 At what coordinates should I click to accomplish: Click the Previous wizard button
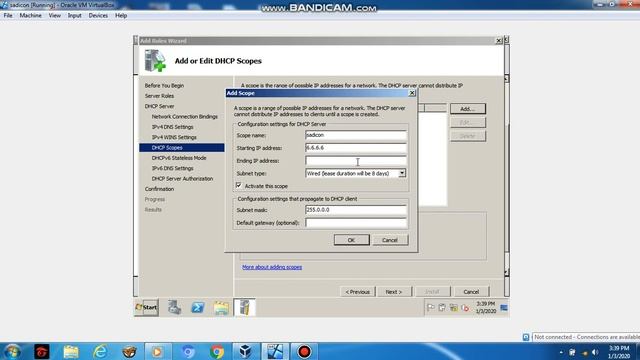358,292
